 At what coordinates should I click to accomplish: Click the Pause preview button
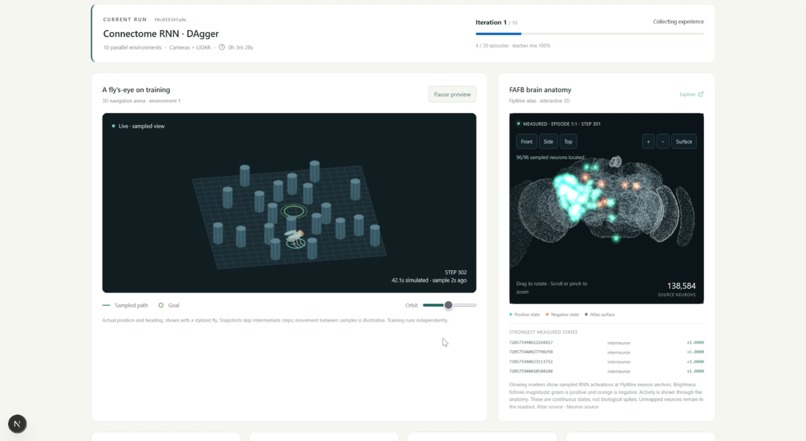coord(452,94)
